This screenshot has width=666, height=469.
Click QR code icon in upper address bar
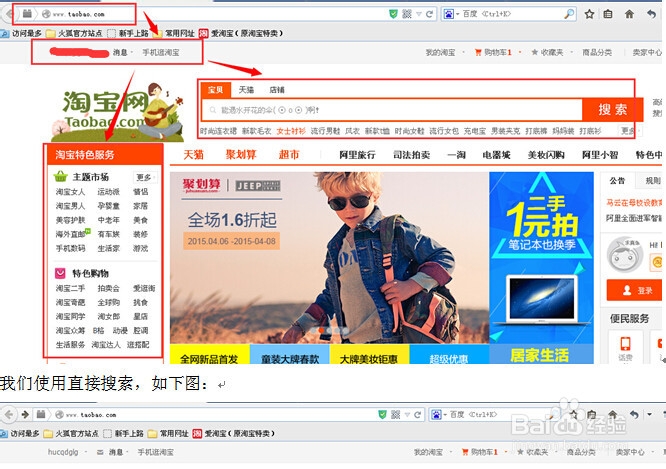(x=407, y=14)
